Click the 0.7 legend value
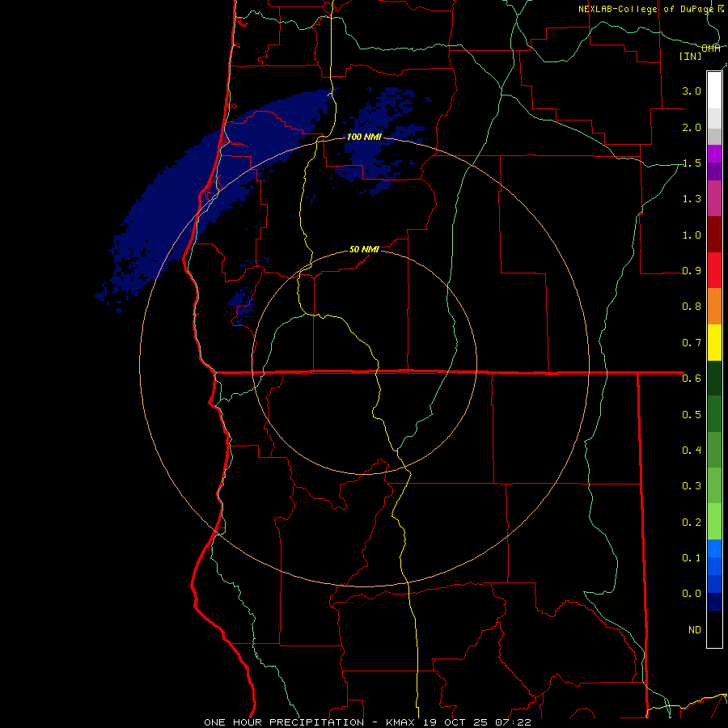 [692, 343]
